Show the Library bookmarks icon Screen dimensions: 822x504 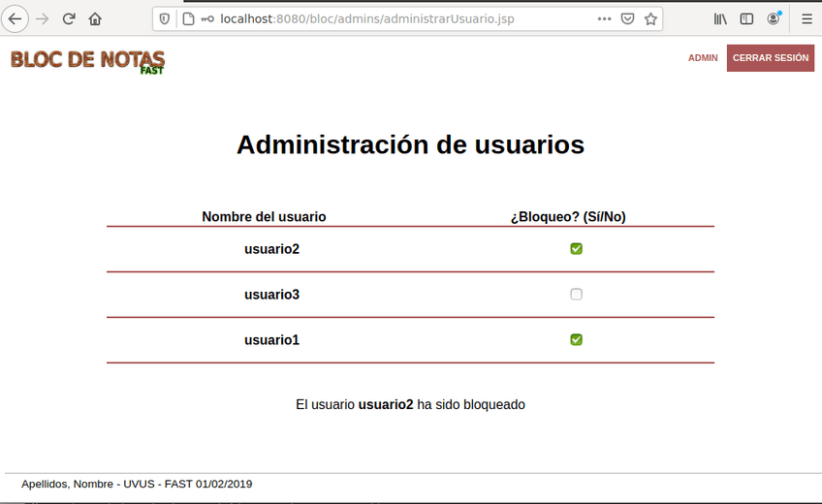[x=720, y=18]
